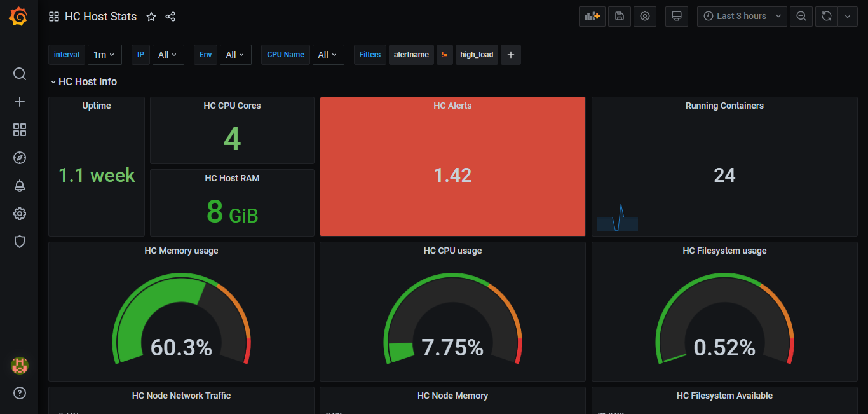Open the Server Admin shield icon

tap(20, 242)
